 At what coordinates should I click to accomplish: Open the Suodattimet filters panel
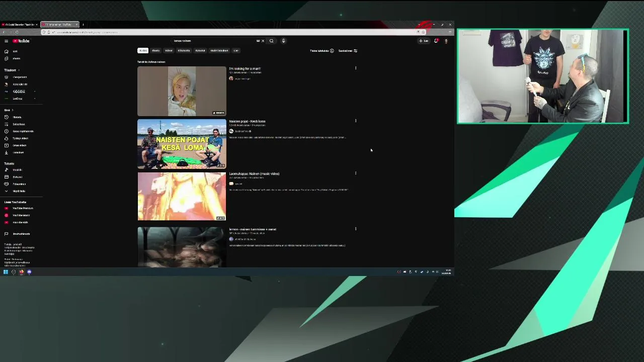348,51
